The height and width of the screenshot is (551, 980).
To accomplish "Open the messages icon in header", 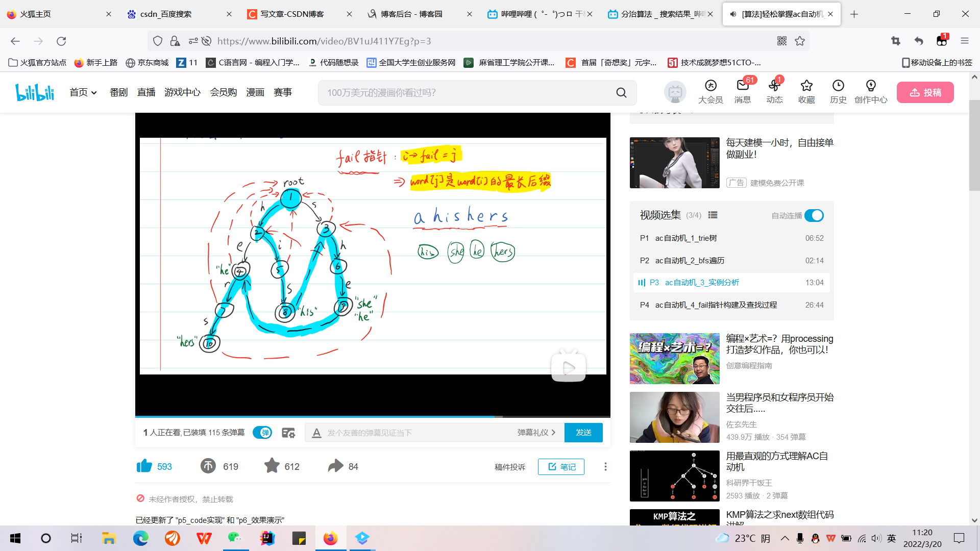I will point(743,86).
